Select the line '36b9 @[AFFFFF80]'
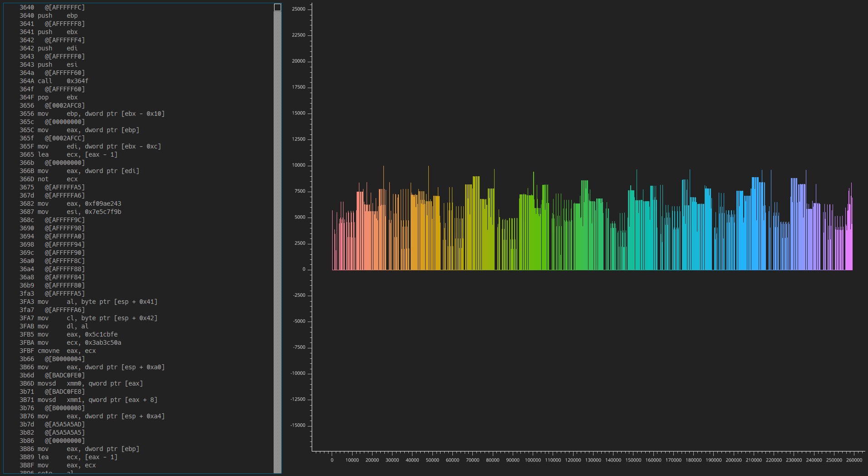 pos(138,285)
